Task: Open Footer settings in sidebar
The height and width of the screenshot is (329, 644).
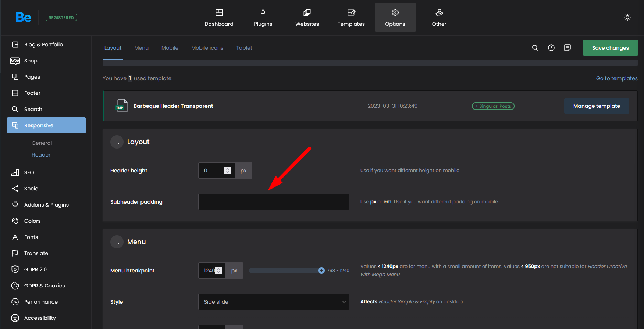Action: coord(46,93)
